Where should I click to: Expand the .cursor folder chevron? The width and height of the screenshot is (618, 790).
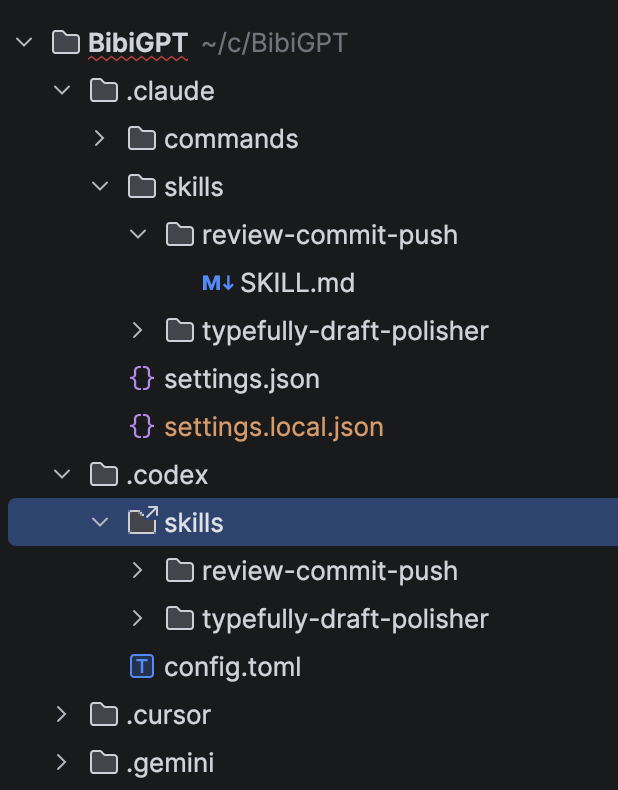click(x=61, y=714)
